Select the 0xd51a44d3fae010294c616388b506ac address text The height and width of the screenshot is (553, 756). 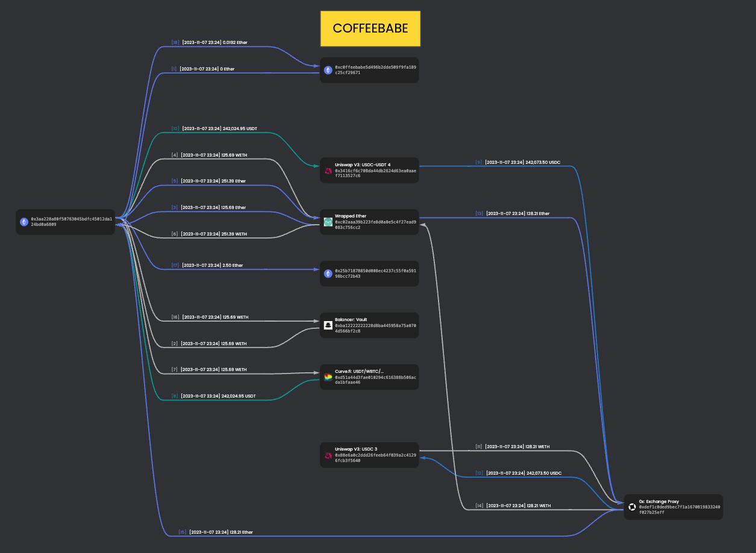(x=376, y=377)
